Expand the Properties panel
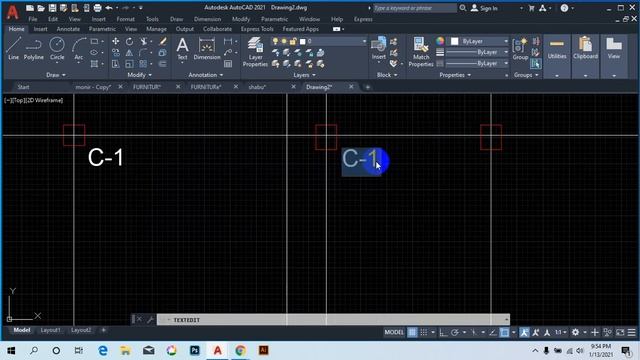The image size is (640, 360). (x=455, y=75)
